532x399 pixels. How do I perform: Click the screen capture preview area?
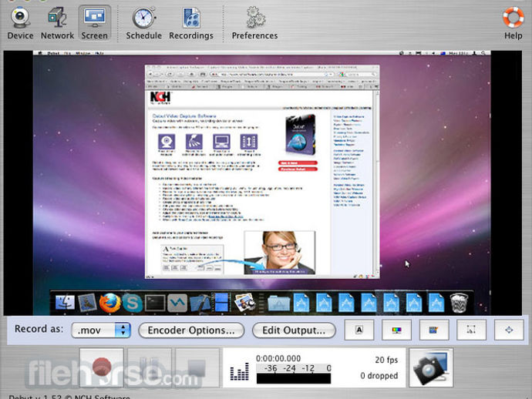click(x=262, y=183)
